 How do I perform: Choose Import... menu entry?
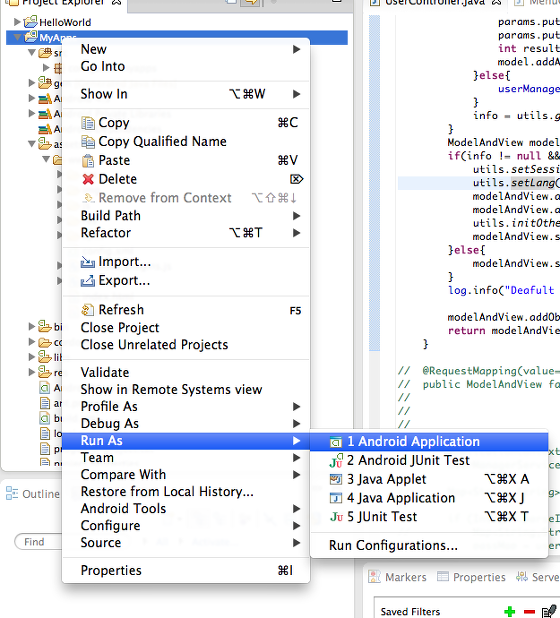[186, 262]
